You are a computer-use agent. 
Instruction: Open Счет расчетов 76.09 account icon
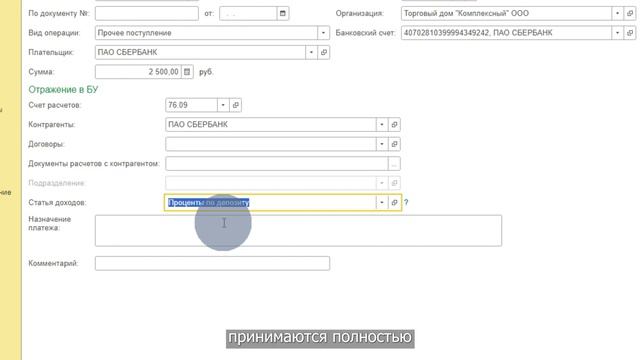[x=236, y=105]
